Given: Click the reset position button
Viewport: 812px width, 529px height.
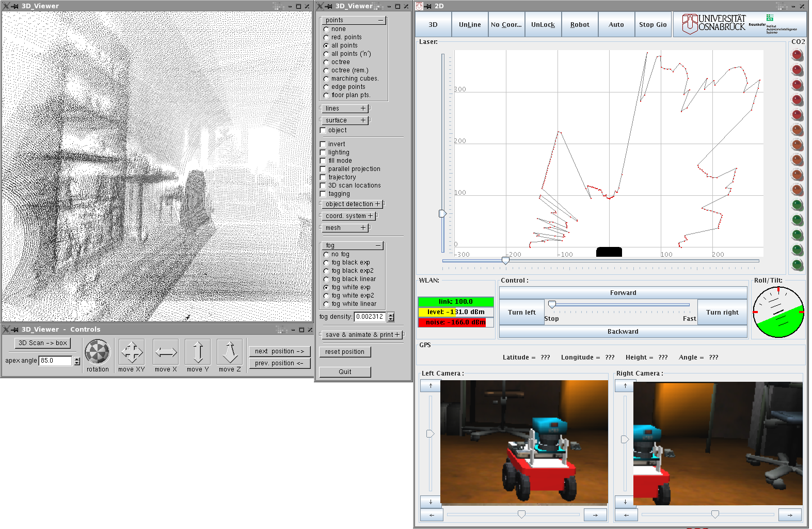Looking at the screenshot, I should [345, 352].
